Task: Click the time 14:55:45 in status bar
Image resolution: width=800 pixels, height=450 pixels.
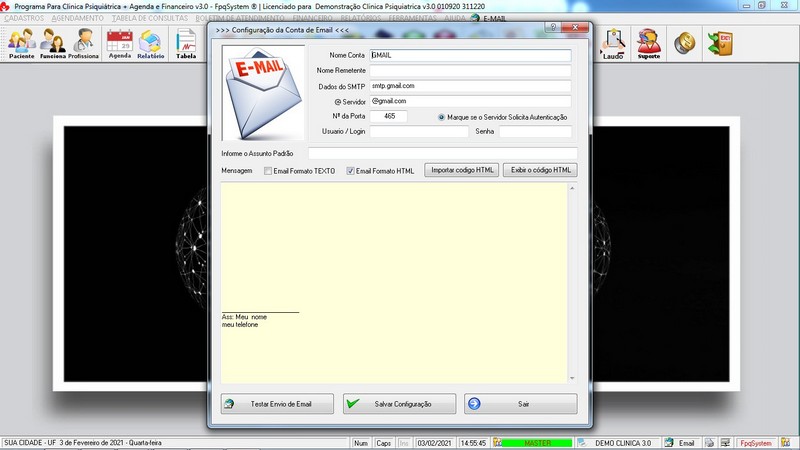Action: (x=473, y=443)
